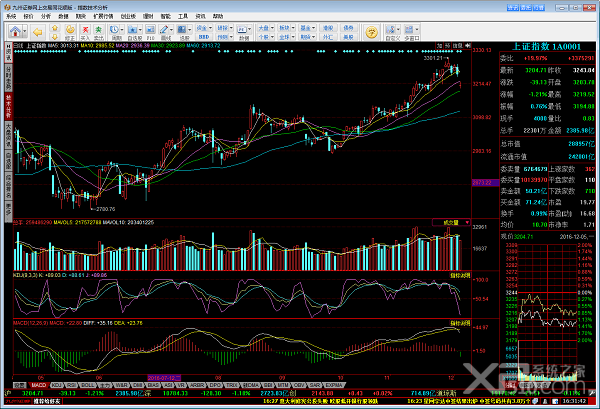600x409 pixels.
Task: Open the 综合排名 left sidebar tab
Action: [8, 186]
